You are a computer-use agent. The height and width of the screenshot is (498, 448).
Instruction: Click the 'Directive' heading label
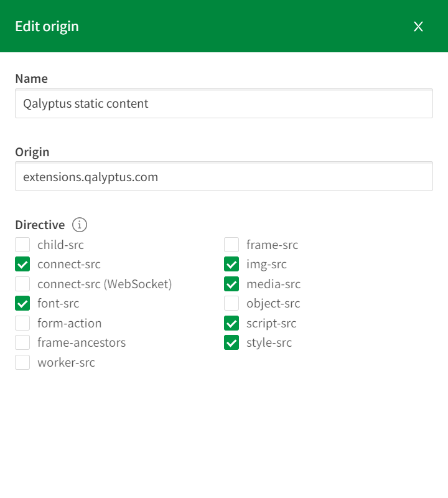40,225
